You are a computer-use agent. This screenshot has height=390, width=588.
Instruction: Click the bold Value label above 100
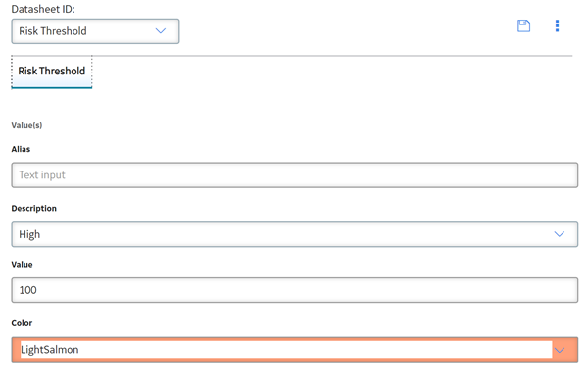tap(22, 265)
